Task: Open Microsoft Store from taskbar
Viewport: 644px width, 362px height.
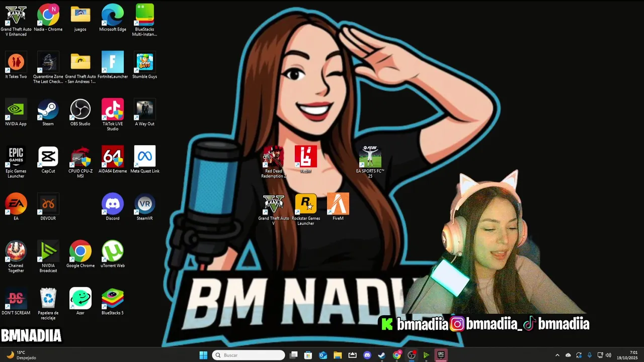Action: [x=308, y=355]
